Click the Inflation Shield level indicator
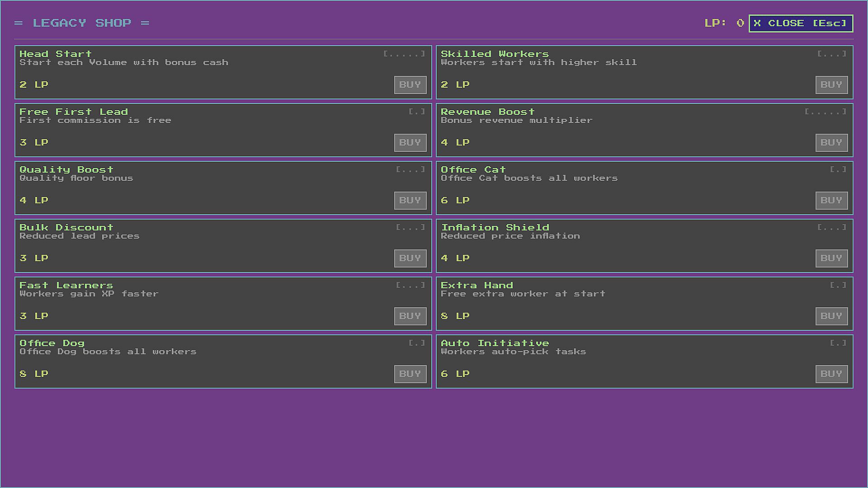The height and width of the screenshot is (488, 868). click(832, 227)
